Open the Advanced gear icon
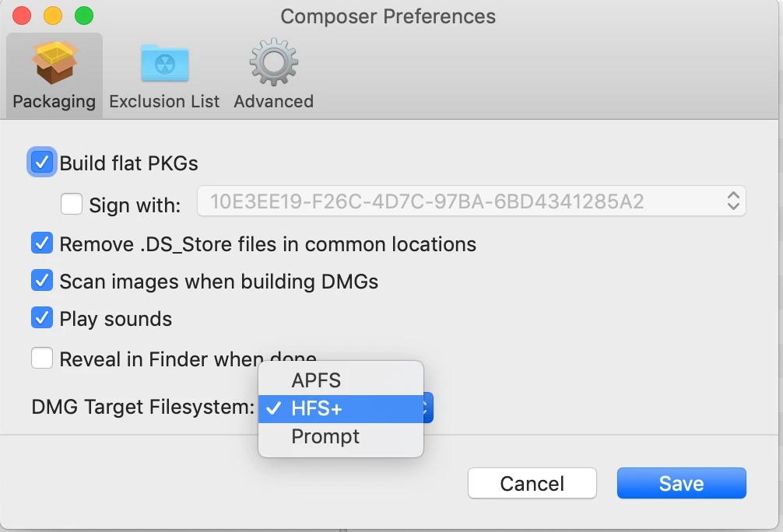The width and height of the screenshot is (783, 532). point(274,62)
